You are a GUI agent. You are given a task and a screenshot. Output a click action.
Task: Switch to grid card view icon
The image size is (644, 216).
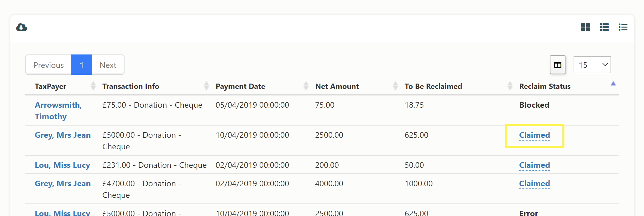tap(585, 27)
